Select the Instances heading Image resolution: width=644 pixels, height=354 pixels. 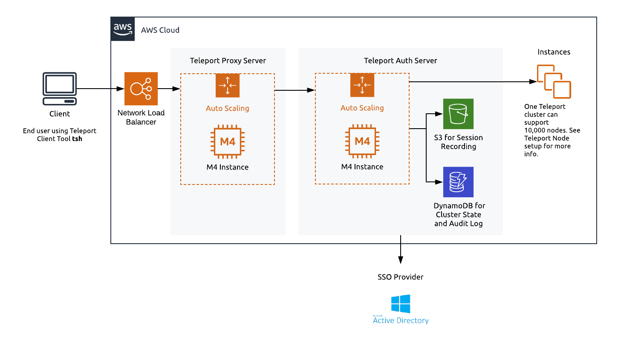(554, 52)
